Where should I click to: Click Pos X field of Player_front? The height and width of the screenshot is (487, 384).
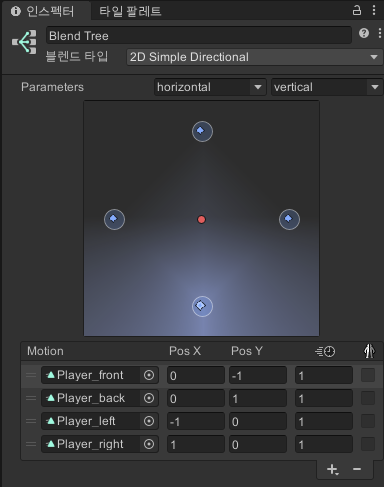pyautogui.click(x=196, y=375)
